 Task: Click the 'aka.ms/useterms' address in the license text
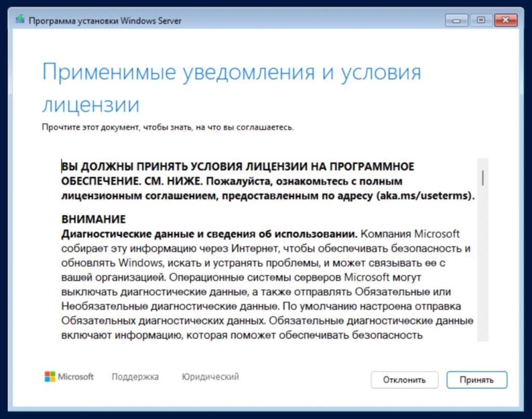[424, 196]
